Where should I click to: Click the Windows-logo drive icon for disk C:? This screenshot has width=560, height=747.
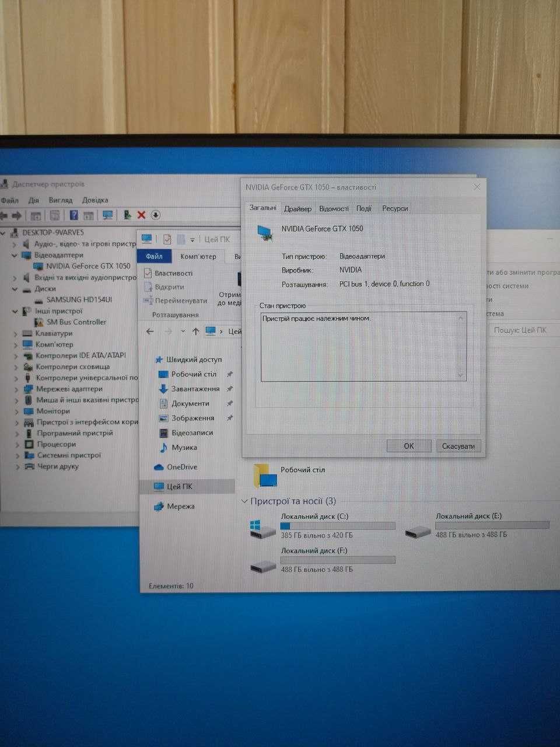[x=262, y=528]
